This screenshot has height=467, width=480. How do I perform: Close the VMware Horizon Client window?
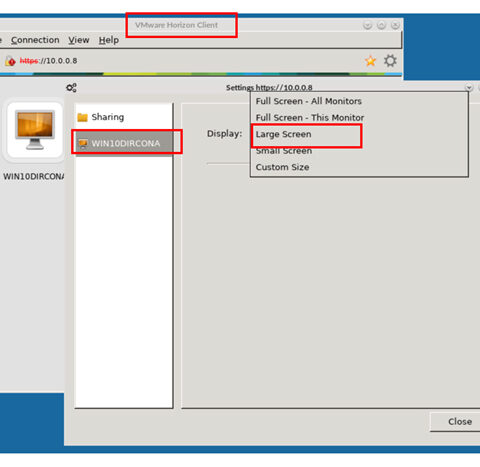(395, 25)
